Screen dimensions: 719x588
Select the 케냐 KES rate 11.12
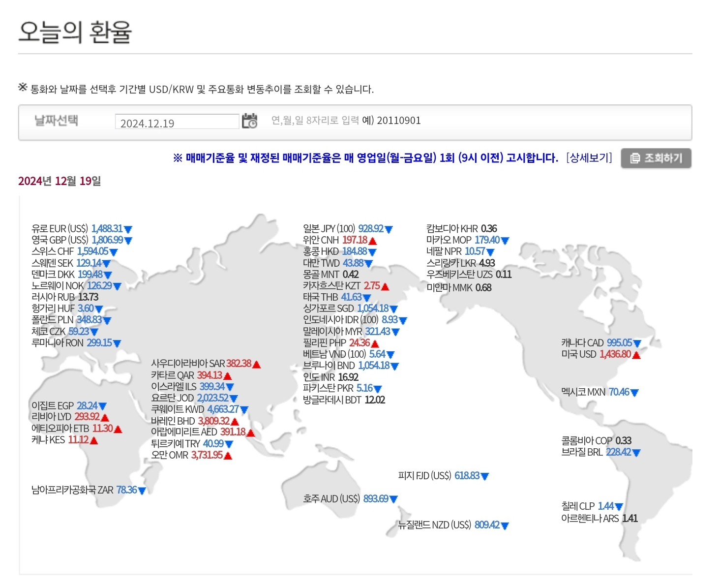click(79, 440)
